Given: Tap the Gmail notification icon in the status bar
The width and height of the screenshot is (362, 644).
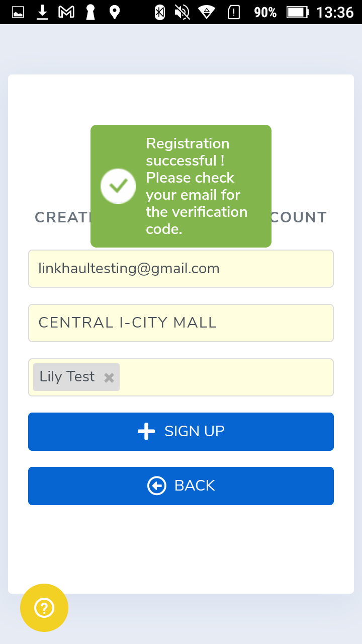Looking at the screenshot, I should click(x=66, y=12).
